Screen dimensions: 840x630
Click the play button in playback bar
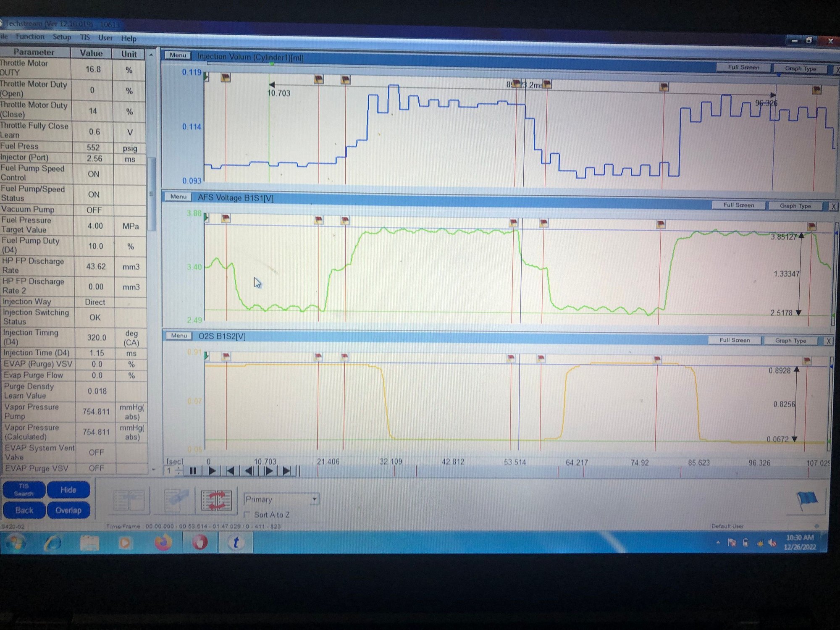pyautogui.click(x=212, y=471)
